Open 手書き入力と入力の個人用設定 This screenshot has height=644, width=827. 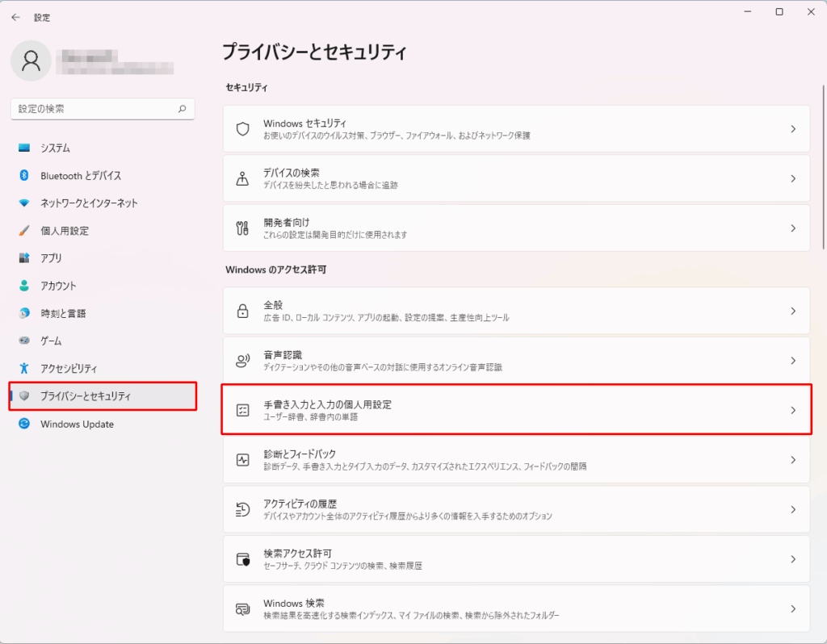coord(516,410)
